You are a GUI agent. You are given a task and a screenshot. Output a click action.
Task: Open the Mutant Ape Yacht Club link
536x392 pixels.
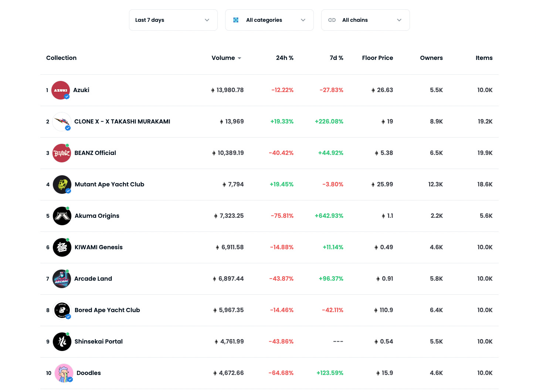(x=109, y=185)
